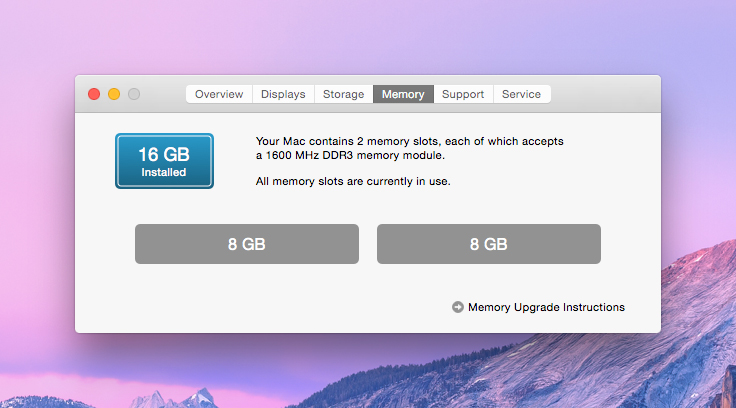
Task: Click the blank title bar between window buttons and Overview
Action: [163, 94]
